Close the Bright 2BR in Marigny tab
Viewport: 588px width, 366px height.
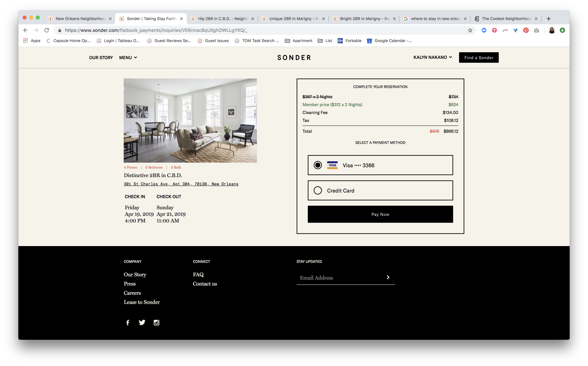coord(394,19)
